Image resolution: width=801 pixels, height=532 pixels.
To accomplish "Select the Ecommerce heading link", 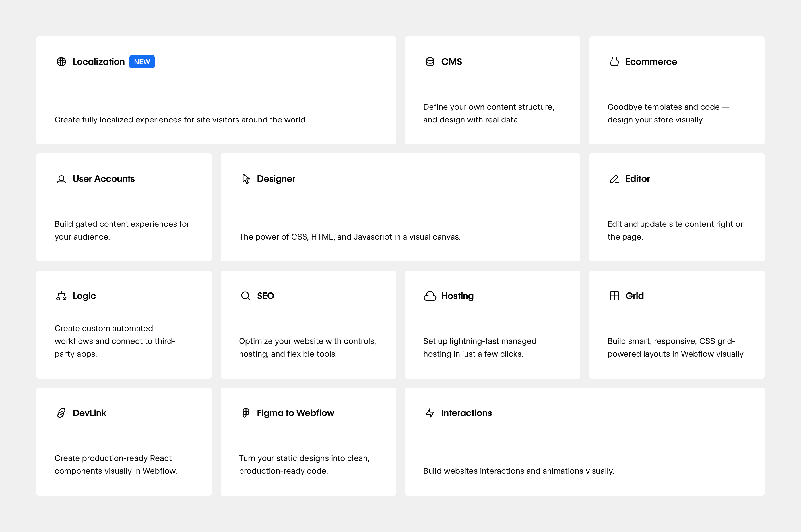I will [x=651, y=62].
